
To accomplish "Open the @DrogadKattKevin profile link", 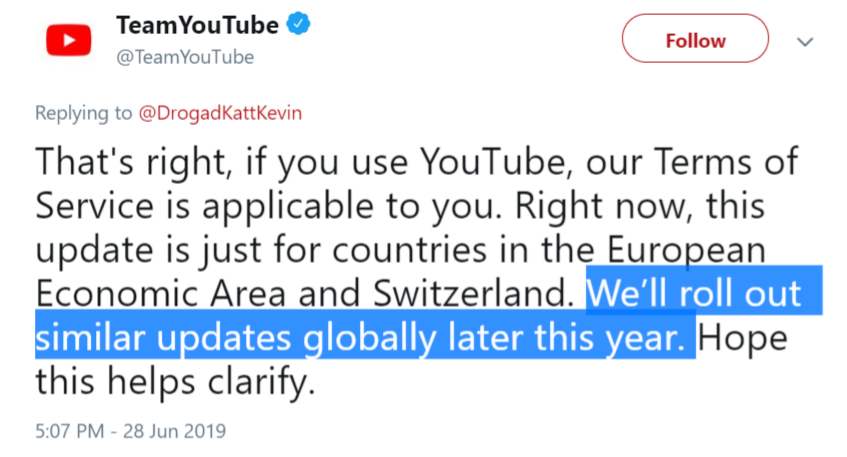I will [220, 113].
